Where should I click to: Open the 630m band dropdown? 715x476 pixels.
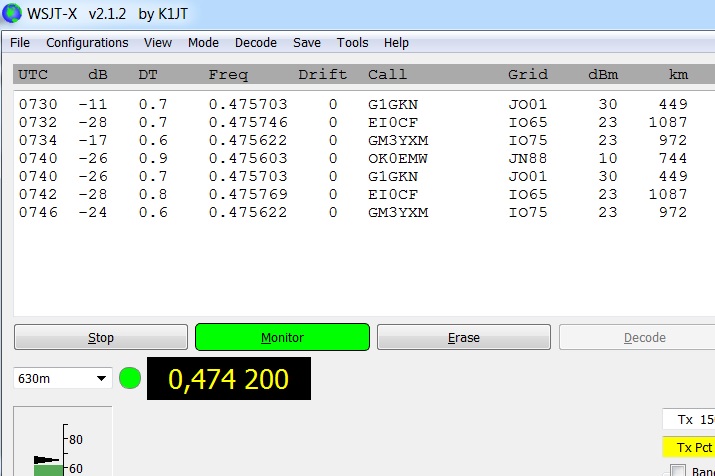tap(62, 379)
